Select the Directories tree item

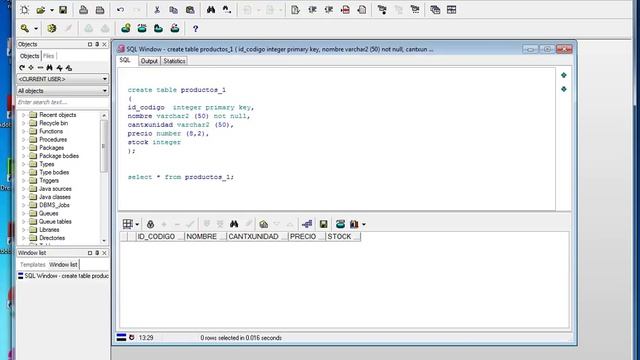[x=52, y=238]
